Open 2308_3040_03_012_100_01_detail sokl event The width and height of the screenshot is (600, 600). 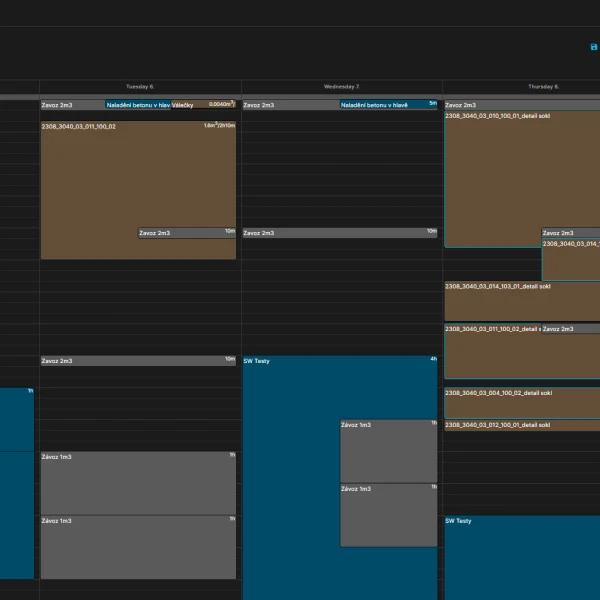click(x=522, y=425)
